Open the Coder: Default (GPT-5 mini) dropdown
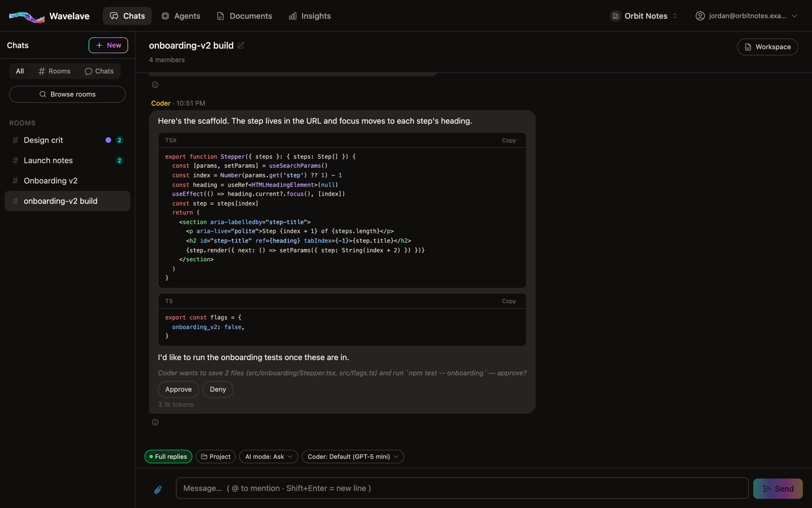 [353, 457]
